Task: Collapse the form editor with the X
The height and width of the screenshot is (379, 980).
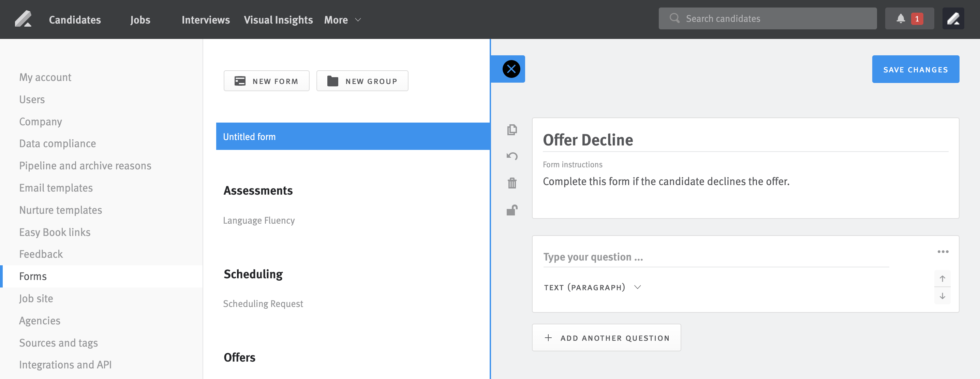Action: (x=511, y=69)
